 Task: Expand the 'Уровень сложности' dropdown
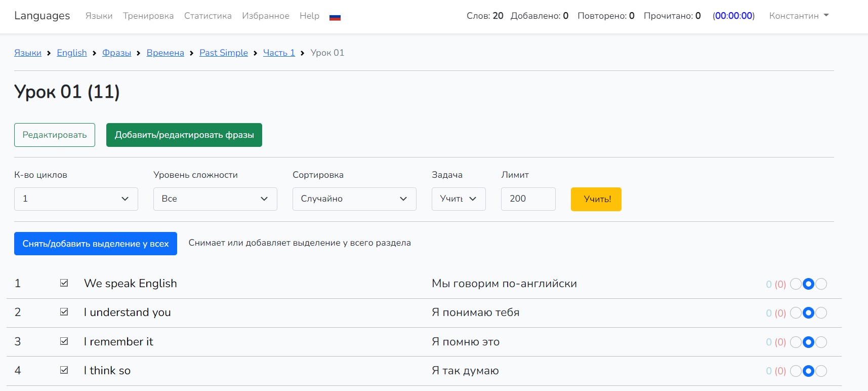pyautogui.click(x=215, y=199)
